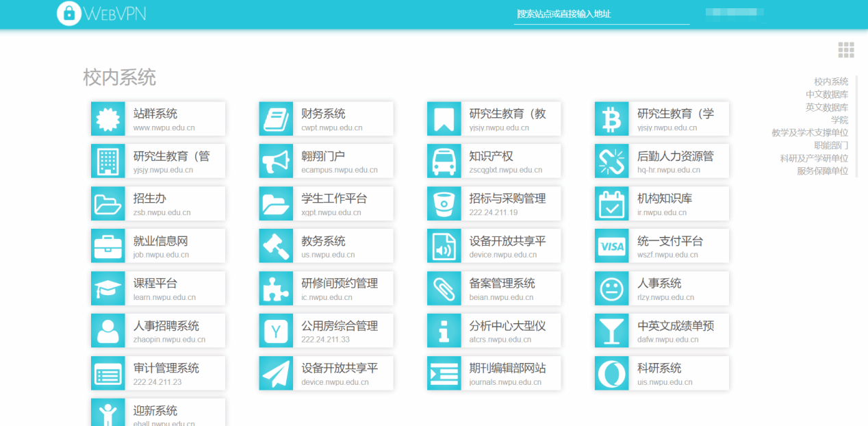Image resolution: width=868 pixels, height=426 pixels.
Task: Jump to 科研及产学研单位 section
Action: pyautogui.click(x=814, y=158)
